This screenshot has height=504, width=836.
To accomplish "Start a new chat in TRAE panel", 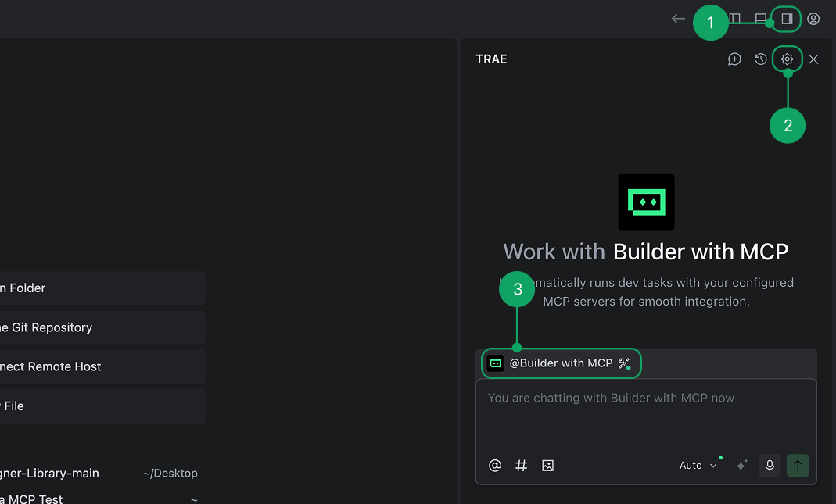I will [x=734, y=59].
